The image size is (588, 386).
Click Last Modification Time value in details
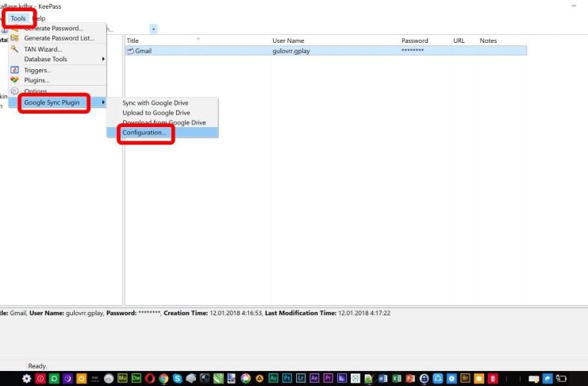364,313
